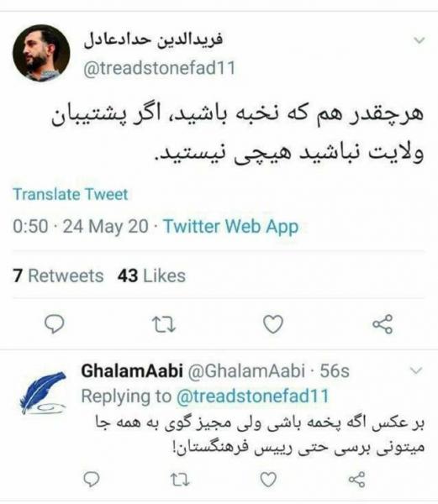
Task: View the 43 Likes list
Action: (151, 276)
